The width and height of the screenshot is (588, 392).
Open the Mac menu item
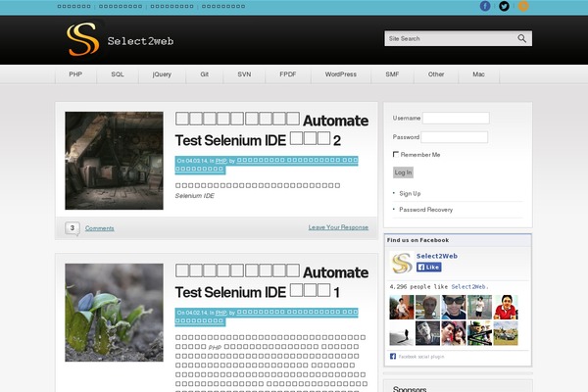(x=478, y=74)
